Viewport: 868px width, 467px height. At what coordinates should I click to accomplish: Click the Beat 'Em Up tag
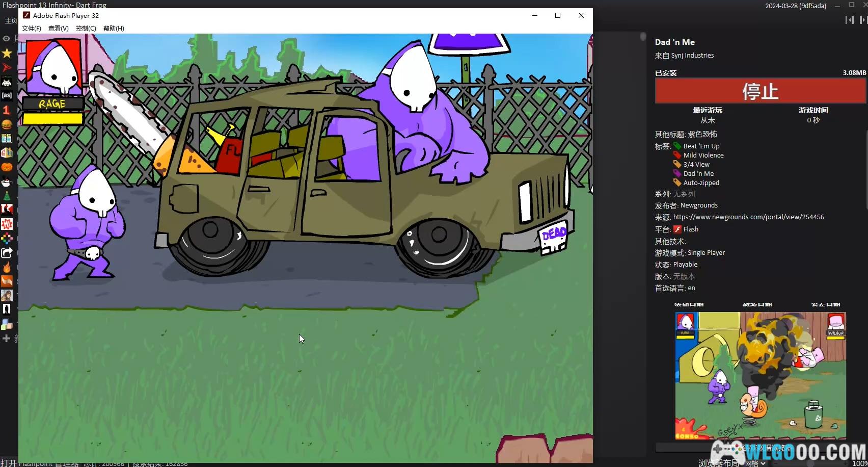(701, 146)
